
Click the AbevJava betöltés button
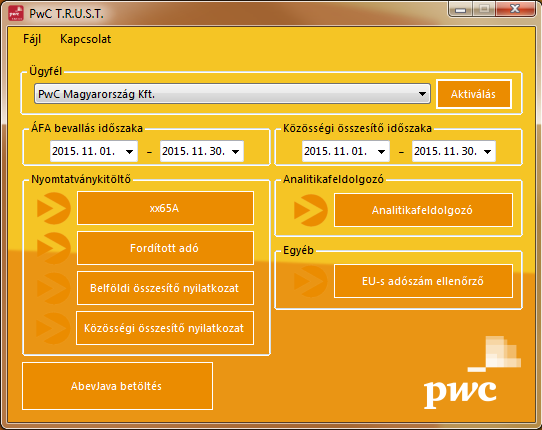click(x=117, y=386)
